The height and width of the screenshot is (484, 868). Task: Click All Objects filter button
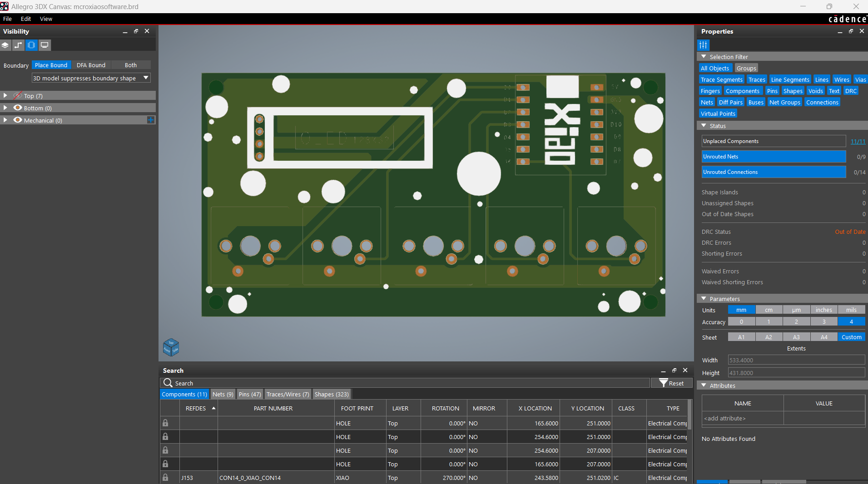click(715, 68)
